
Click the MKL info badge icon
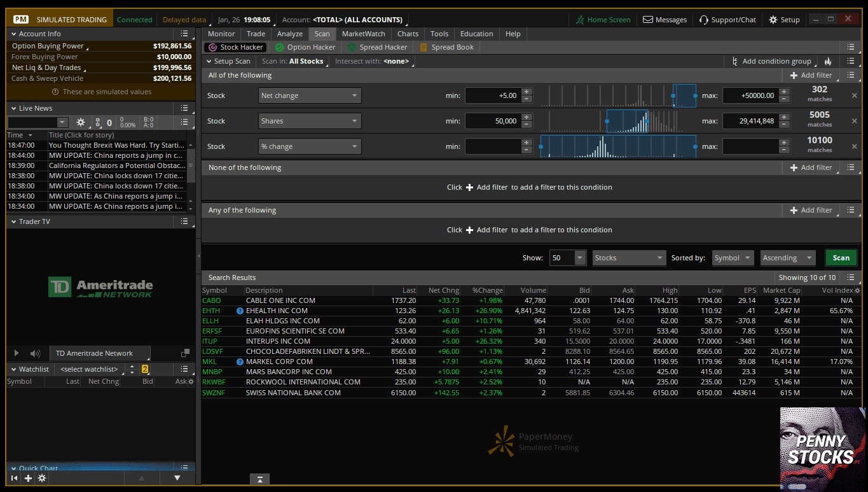(x=240, y=362)
